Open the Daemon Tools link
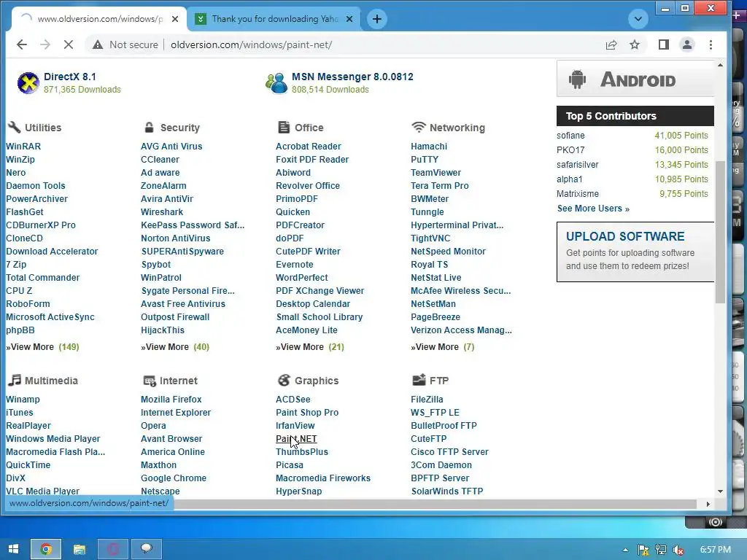 tap(36, 186)
